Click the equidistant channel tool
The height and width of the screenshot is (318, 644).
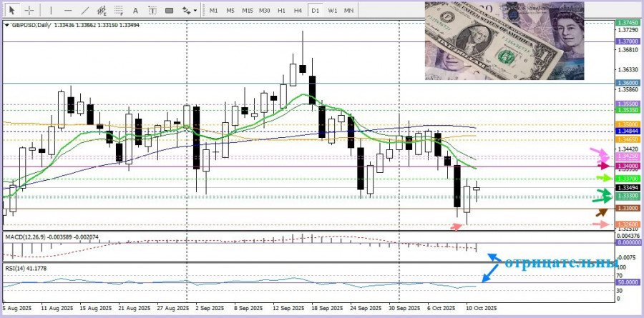point(104,11)
